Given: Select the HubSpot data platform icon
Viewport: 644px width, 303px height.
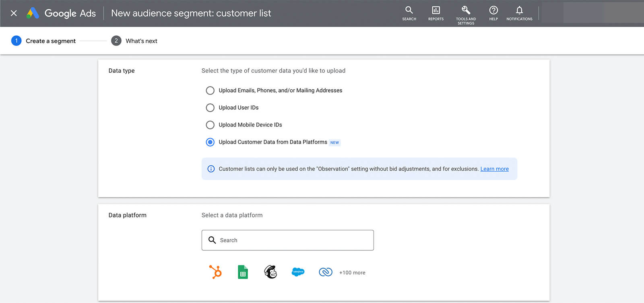Looking at the screenshot, I should (215, 272).
